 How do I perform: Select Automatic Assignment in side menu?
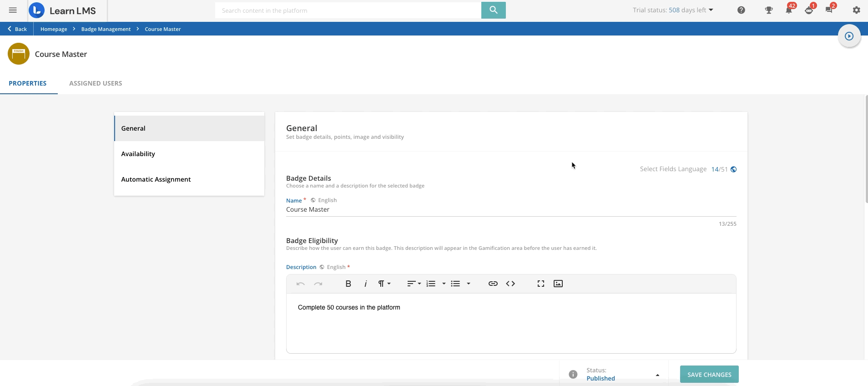(x=156, y=179)
